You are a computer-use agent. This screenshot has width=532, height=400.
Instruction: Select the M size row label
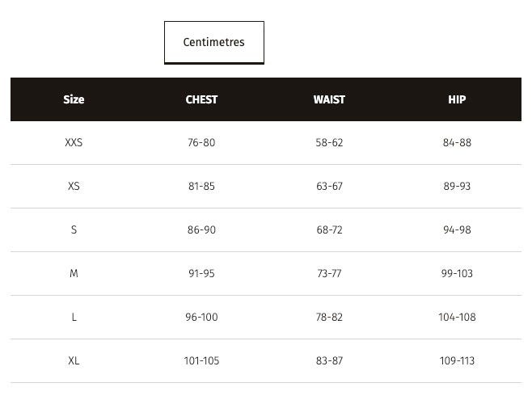74,273
